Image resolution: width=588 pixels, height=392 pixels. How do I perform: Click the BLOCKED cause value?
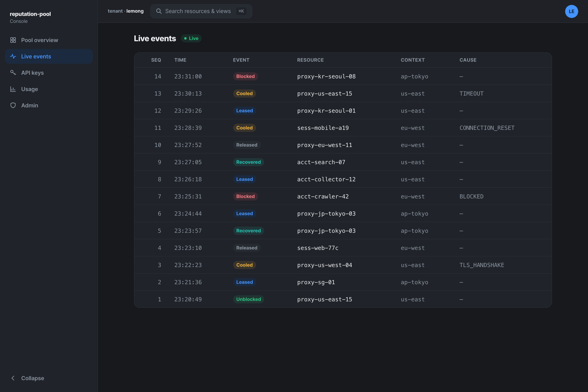click(x=471, y=196)
